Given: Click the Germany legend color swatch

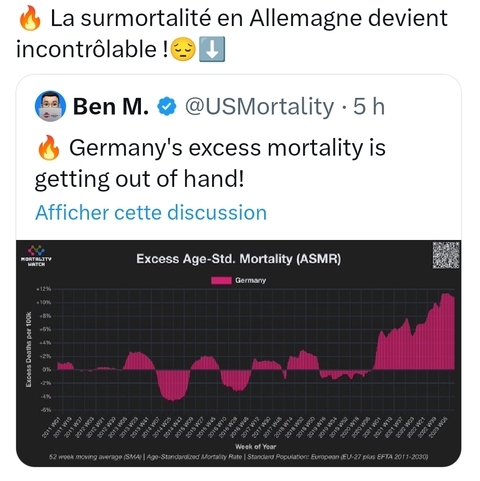Looking at the screenshot, I should (x=221, y=280).
